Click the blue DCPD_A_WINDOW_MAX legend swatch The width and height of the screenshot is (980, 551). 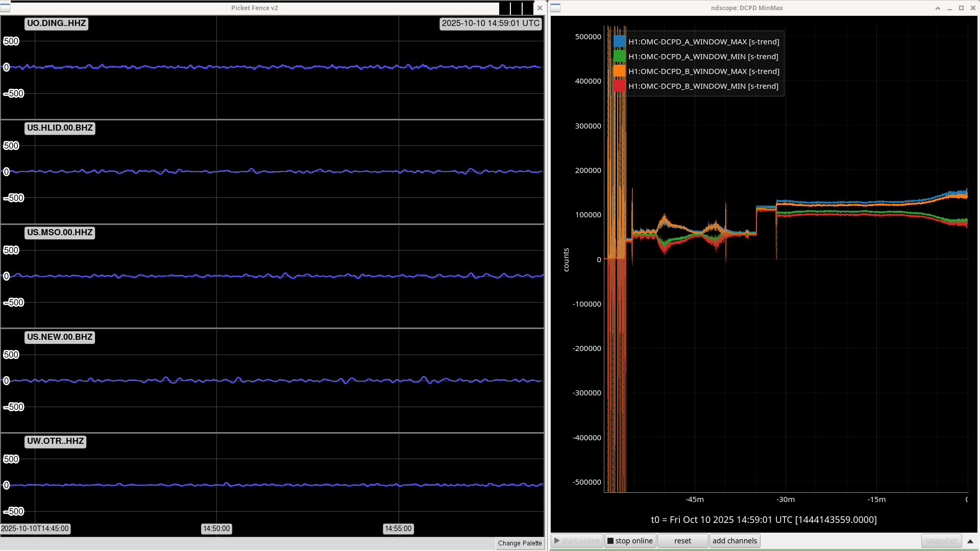coord(619,42)
